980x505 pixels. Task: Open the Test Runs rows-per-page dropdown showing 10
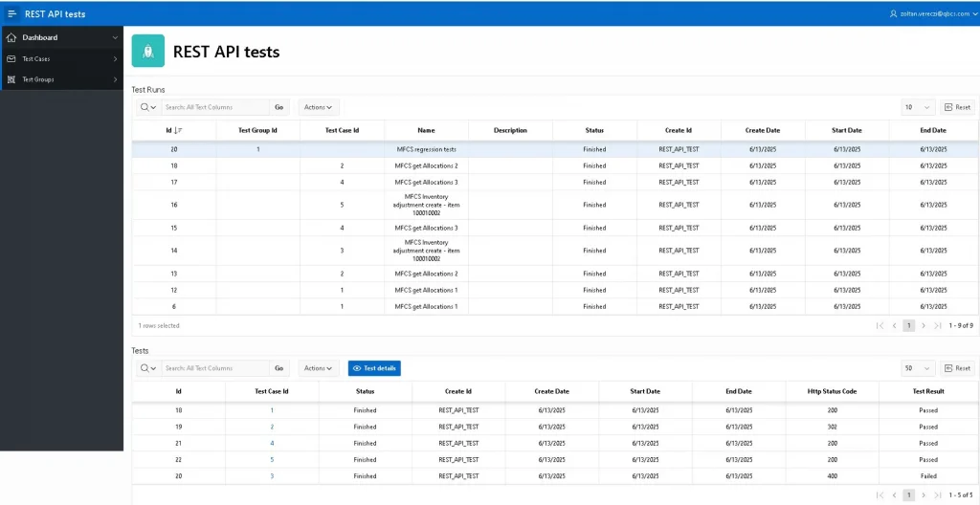coord(918,107)
